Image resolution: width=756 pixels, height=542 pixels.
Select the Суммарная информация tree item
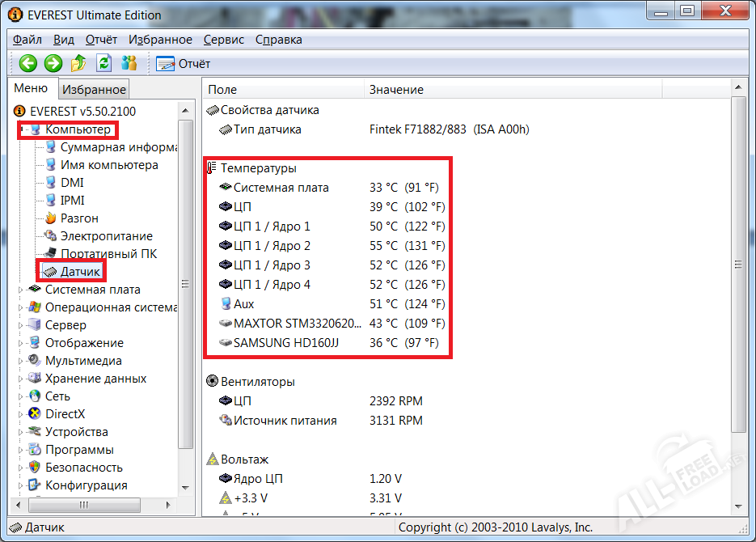pyautogui.click(x=118, y=147)
